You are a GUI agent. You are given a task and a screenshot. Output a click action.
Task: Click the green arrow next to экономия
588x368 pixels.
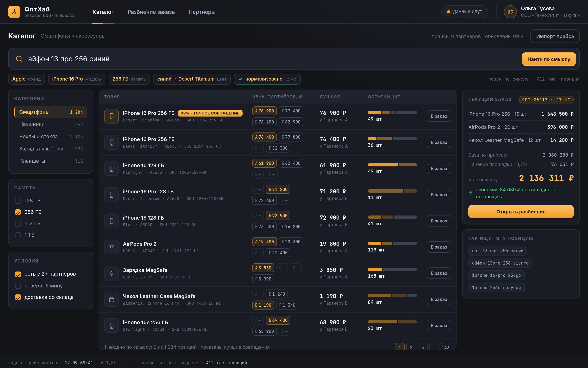click(471, 193)
